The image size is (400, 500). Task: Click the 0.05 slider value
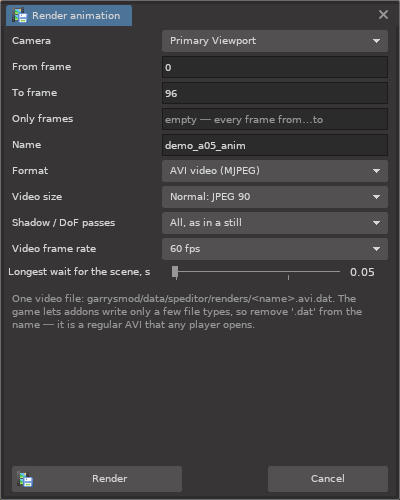pos(362,272)
